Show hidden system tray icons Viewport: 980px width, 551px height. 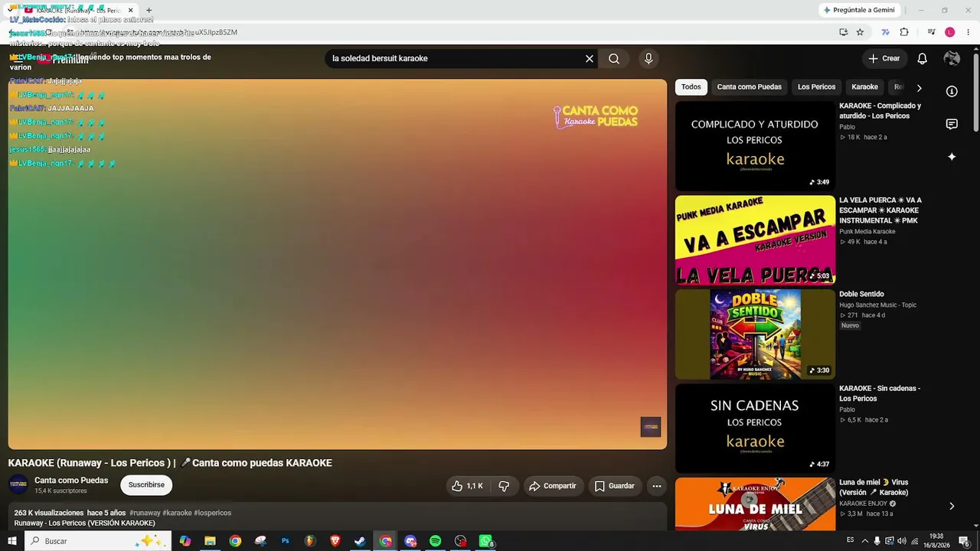coord(865,541)
